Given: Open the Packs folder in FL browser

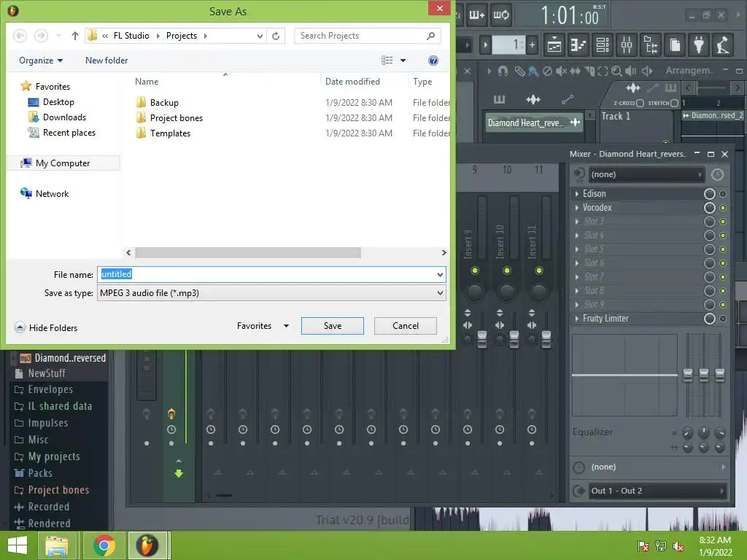Looking at the screenshot, I should [x=34, y=473].
